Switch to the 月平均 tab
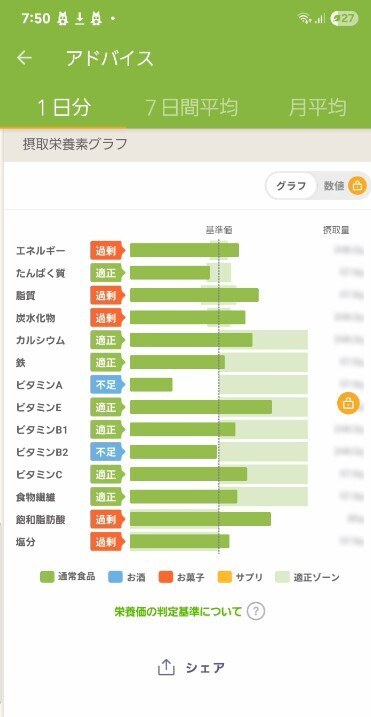This screenshot has width=371, height=717. [x=317, y=108]
